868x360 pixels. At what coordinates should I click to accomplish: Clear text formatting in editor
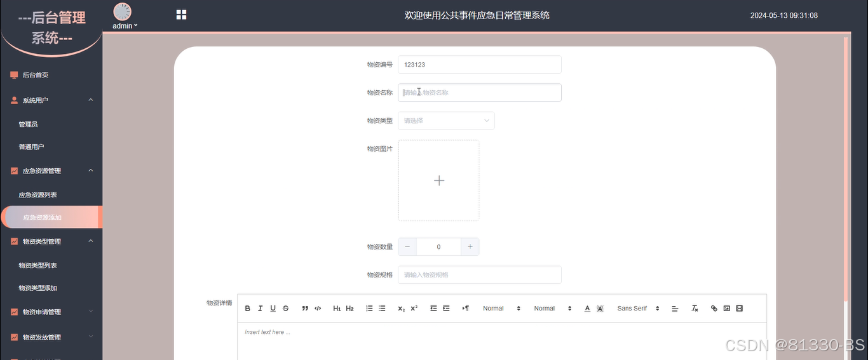coord(695,309)
